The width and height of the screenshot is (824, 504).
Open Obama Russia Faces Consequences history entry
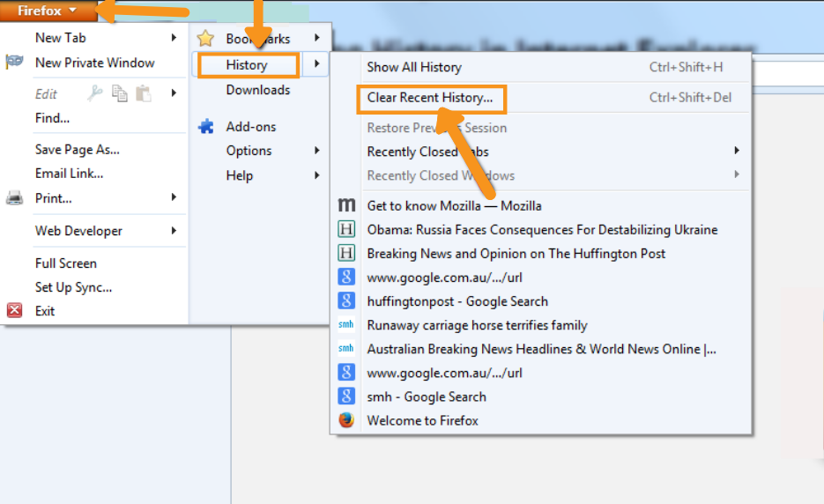(541, 230)
